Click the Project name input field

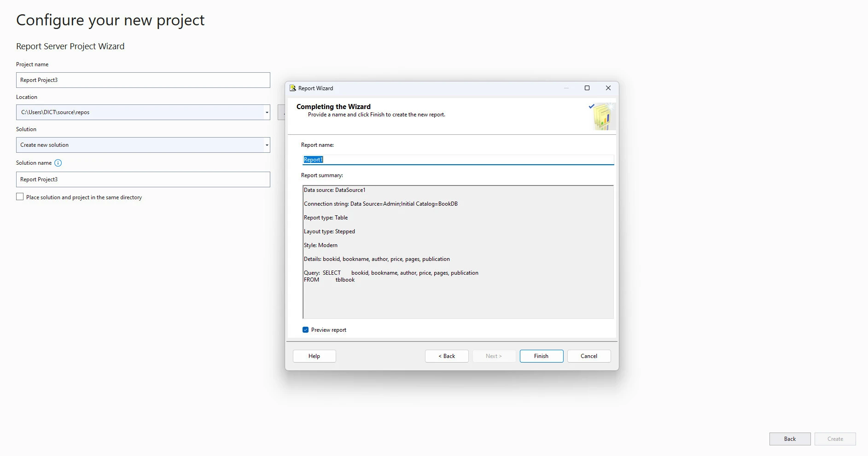143,80
